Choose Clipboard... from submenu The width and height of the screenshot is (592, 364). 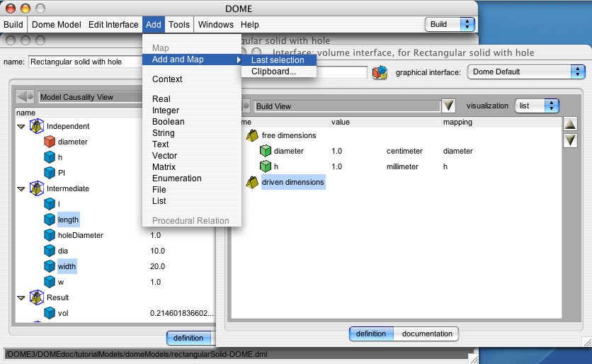click(279, 72)
